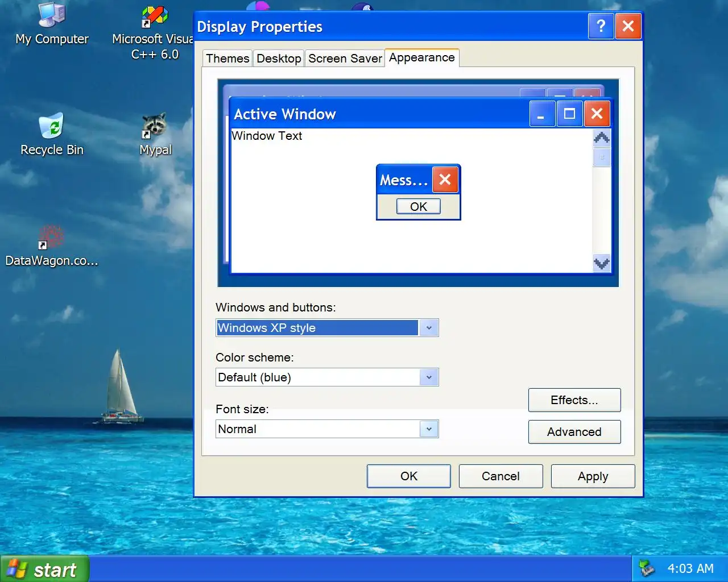The width and height of the screenshot is (728, 582).
Task: Click the Window Text in preview
Action: coord(267,136)
